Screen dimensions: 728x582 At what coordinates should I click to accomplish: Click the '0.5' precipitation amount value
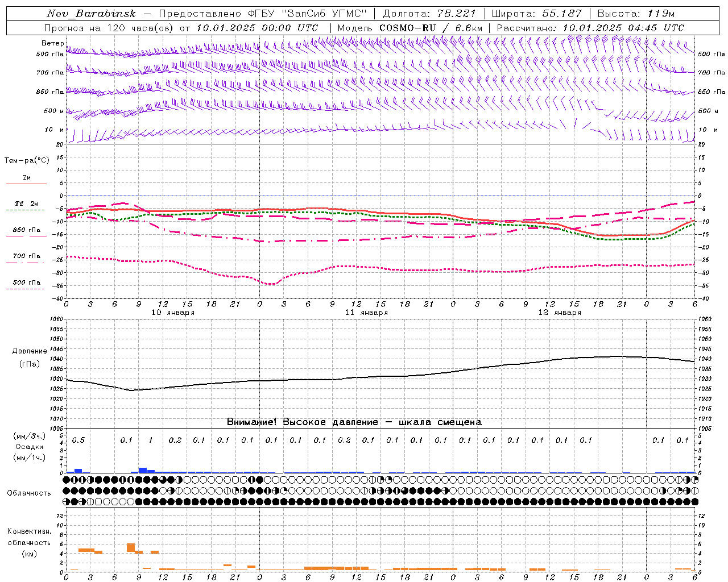click(78, 440)
